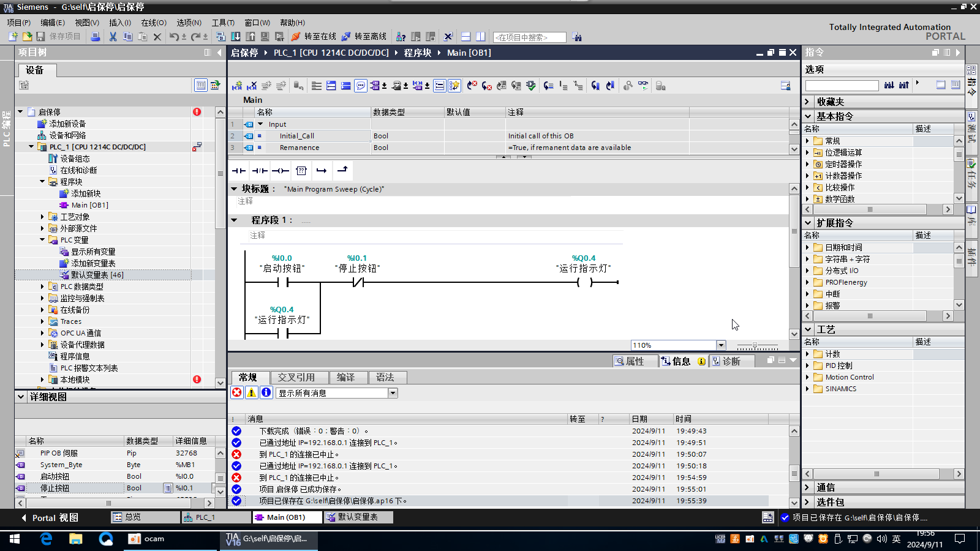Switch to the 编译 tab
980x551 pixels.
tap(345, 378)
